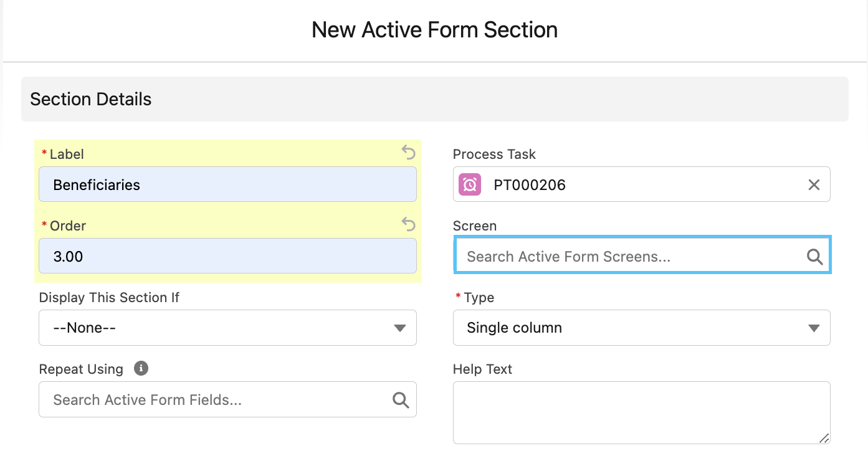
Task: Revert changes to the Order field
Action: pos(408,224)
